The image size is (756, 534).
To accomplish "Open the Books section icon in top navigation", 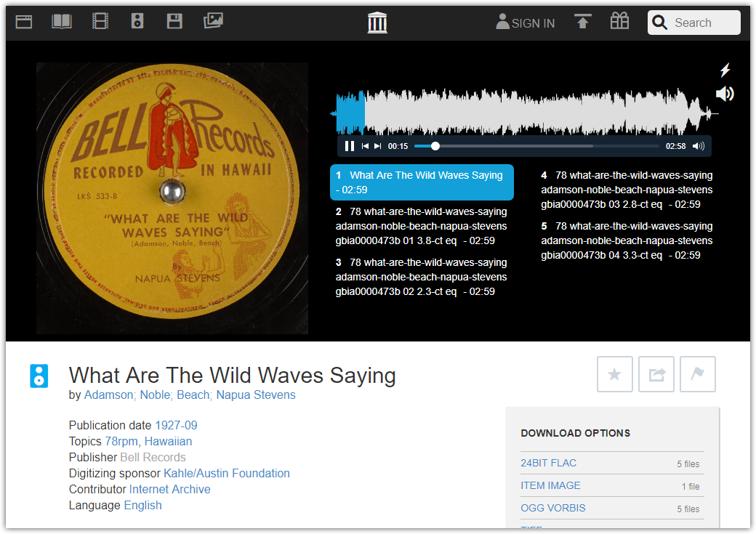I will (61, 21).
